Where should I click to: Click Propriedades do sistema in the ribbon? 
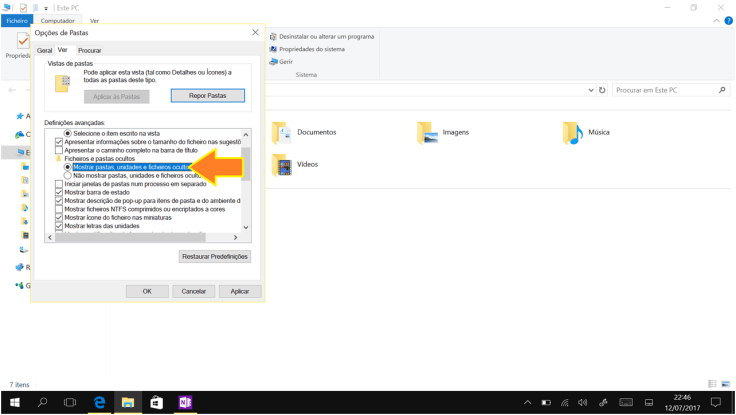311,49
